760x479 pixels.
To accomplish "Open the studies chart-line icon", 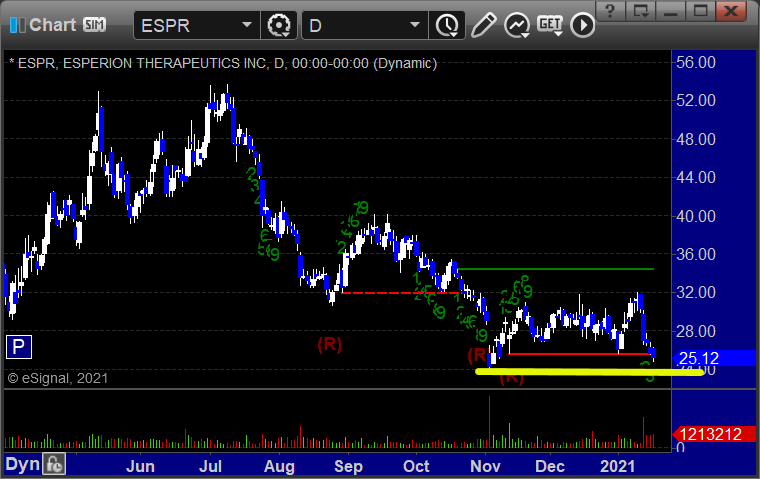I will click(517, 25).
